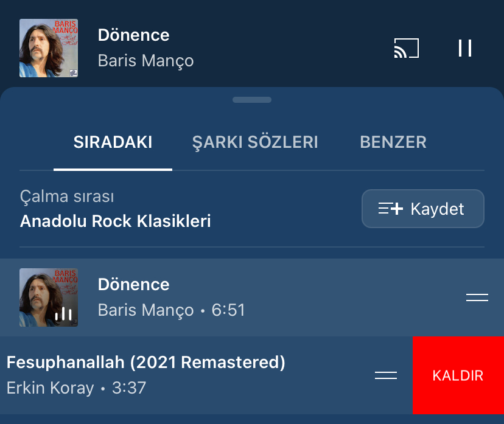Save the queue with Kaydet button
The width and height of the screenshot is (504, 424).
click(x=423, y=209)
